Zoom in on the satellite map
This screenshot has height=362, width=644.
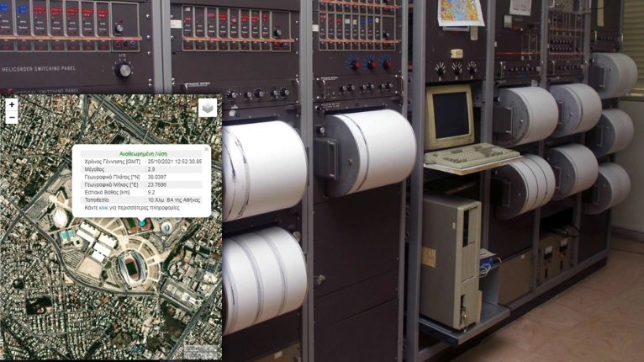(x=12, y=104)
